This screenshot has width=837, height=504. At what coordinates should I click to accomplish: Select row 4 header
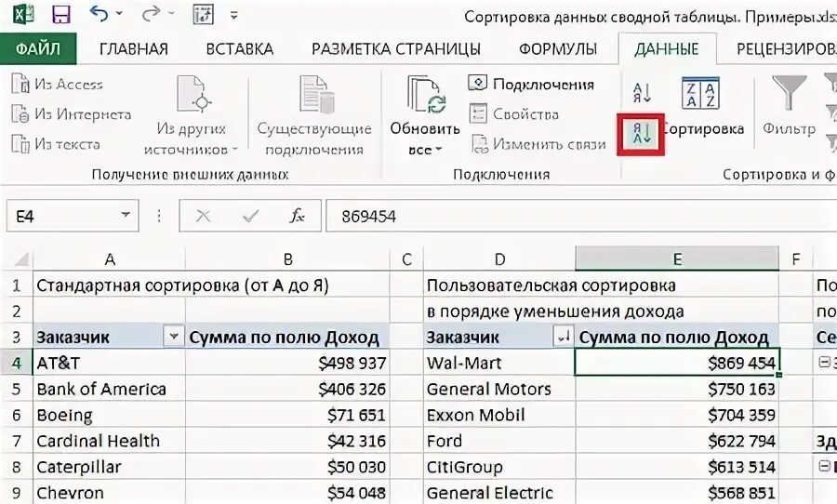click(17, 363)
